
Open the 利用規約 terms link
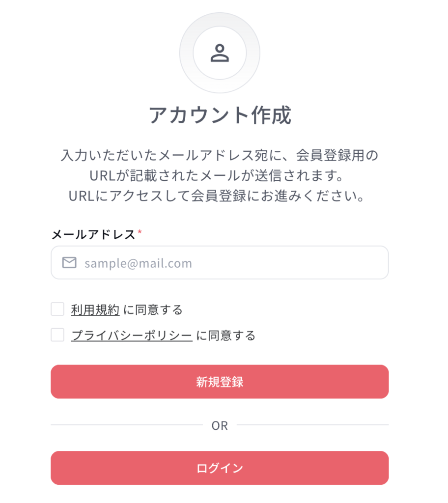click(x=95, y=310)
